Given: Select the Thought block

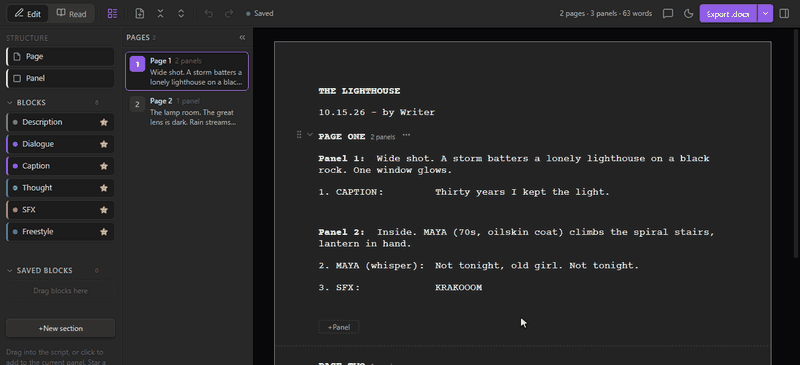Looking at the screenshot, I should point(60,188).
